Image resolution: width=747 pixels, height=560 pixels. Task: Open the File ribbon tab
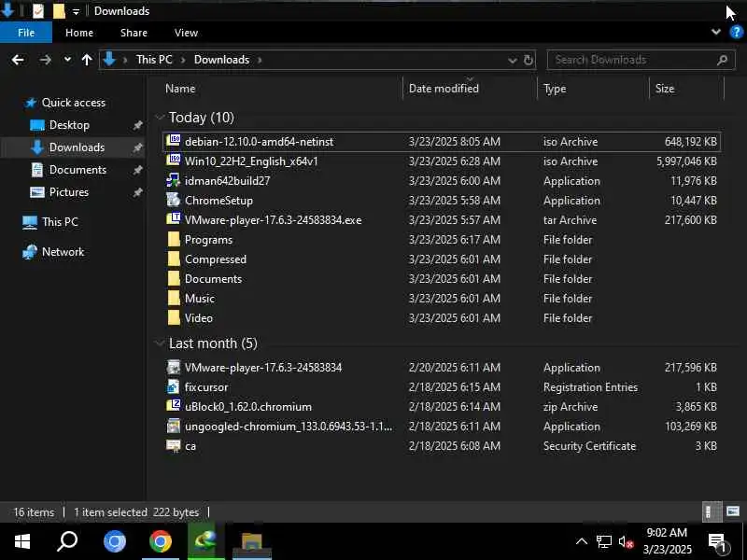point(26,33)
